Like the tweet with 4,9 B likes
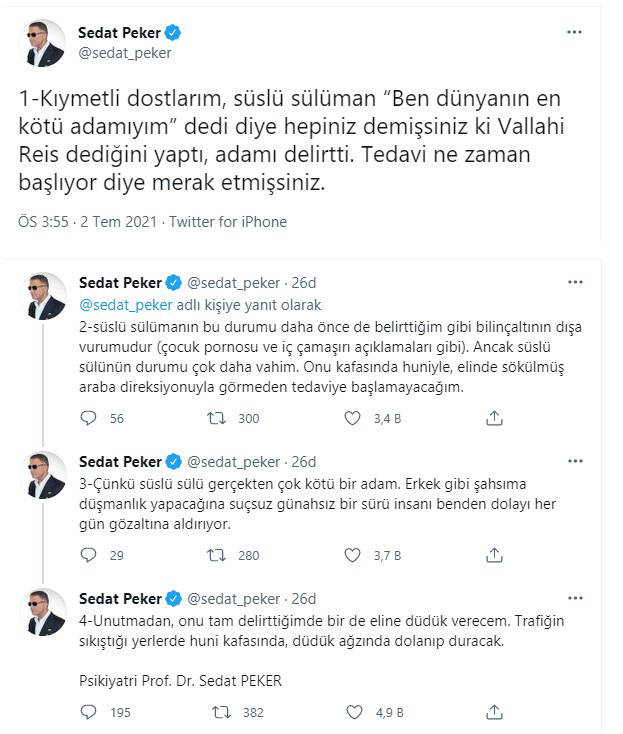 tap(352, 713)
